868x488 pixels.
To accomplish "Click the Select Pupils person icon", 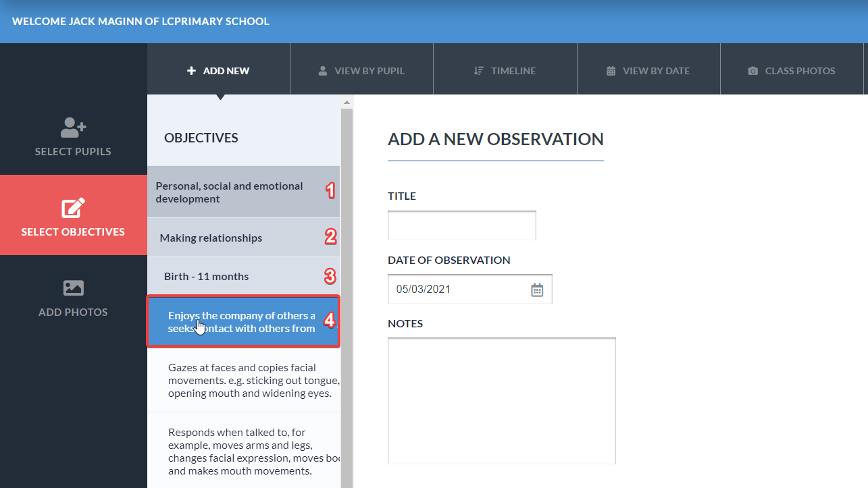I will pyautogui.click(x=74, y=127).
